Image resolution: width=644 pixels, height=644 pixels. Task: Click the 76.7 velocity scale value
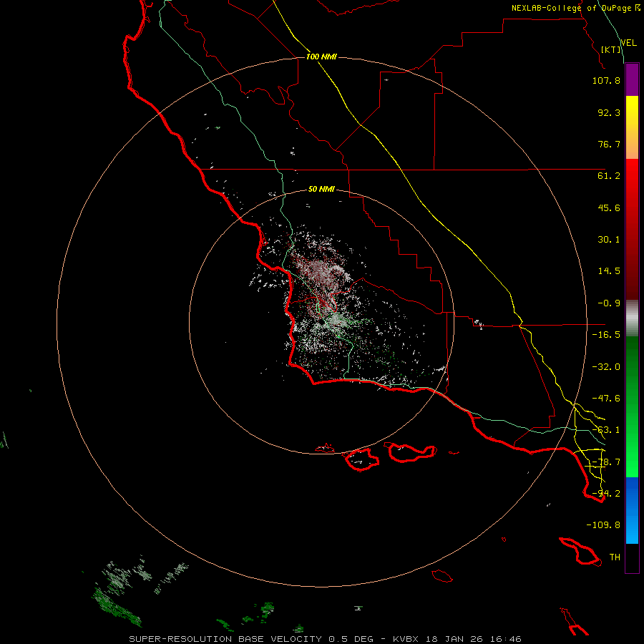pyautogui.click(x=609, y=144)
